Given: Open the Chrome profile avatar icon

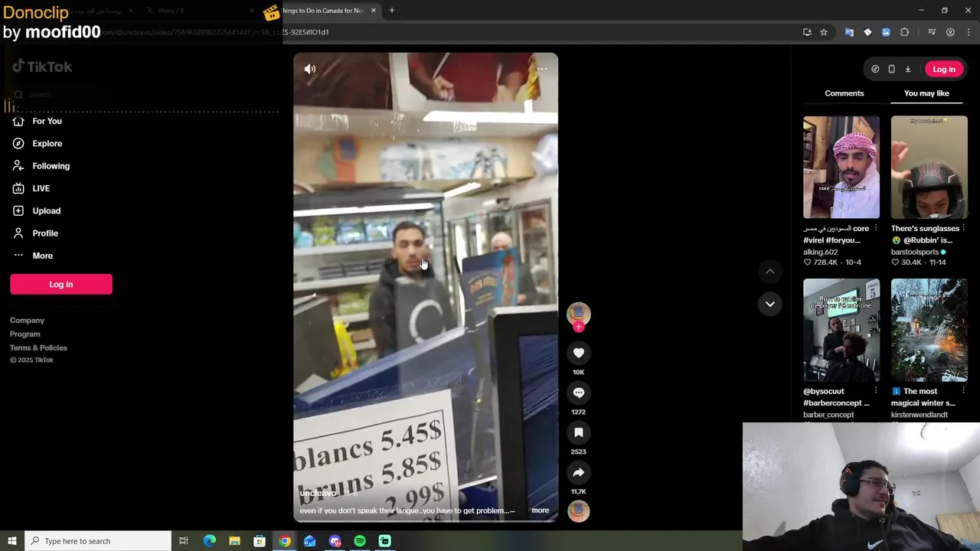Looking at the screenshot, I should [950, 32].
